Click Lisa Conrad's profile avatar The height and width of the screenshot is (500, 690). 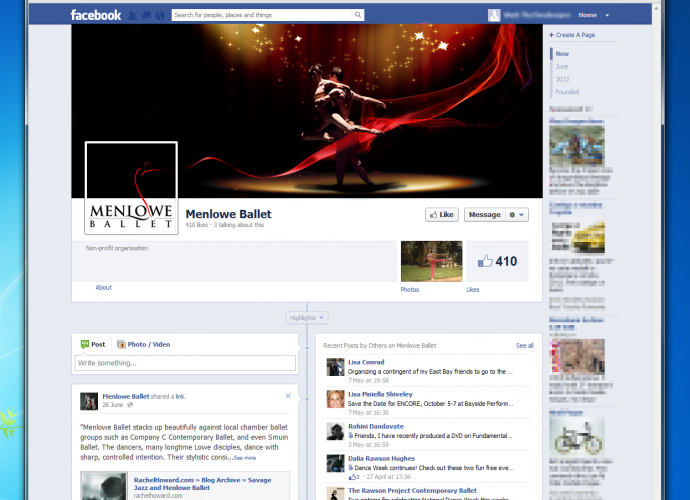point(336,368)
